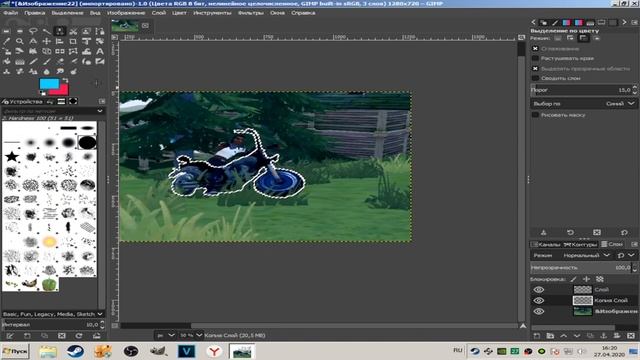Raise the selected layer
The width and height of the screenshot is (640, 360).
[564, 336]
